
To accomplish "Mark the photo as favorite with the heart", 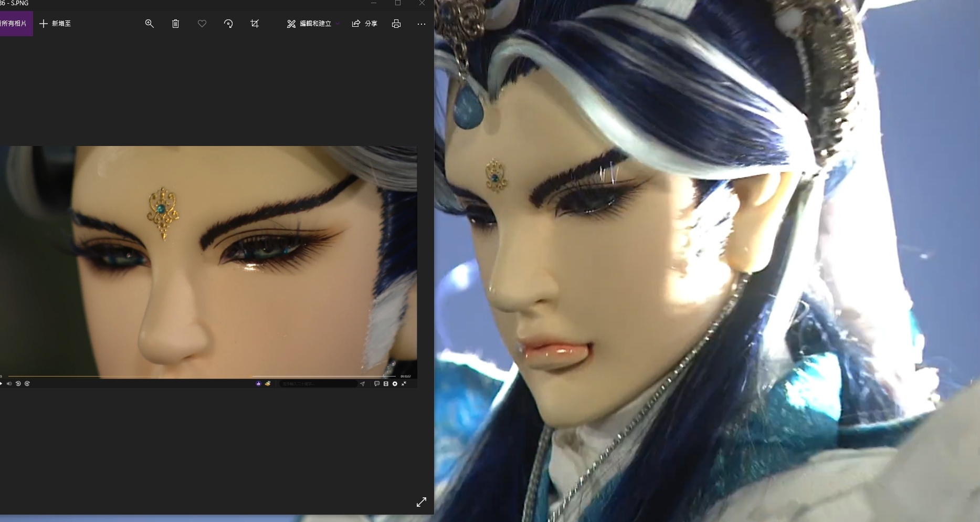I will pos(202,24).
